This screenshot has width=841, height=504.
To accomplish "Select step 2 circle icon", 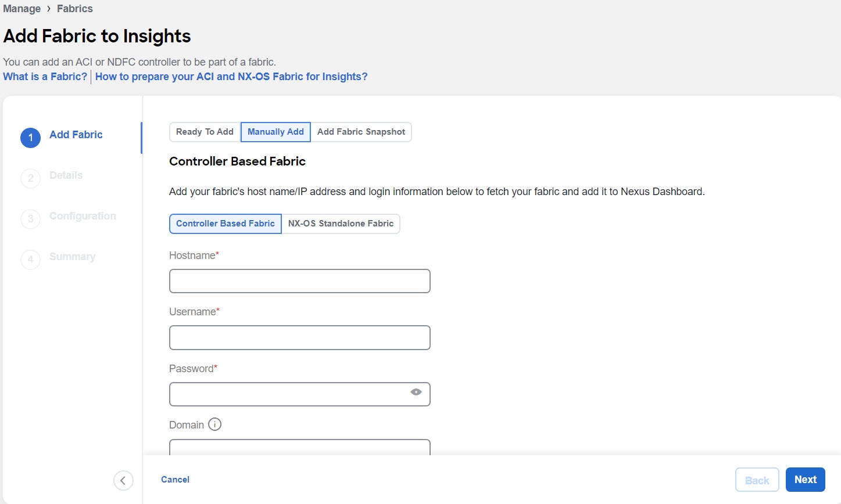I will [x=31, y=178].
